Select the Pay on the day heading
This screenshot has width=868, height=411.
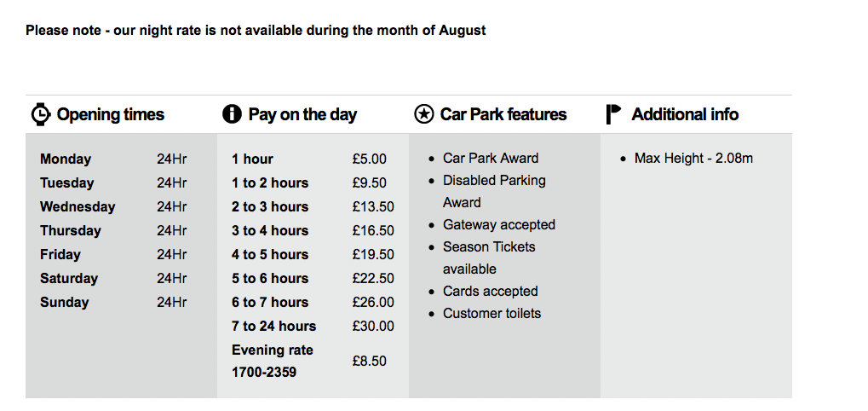click(x=302, y=114)
